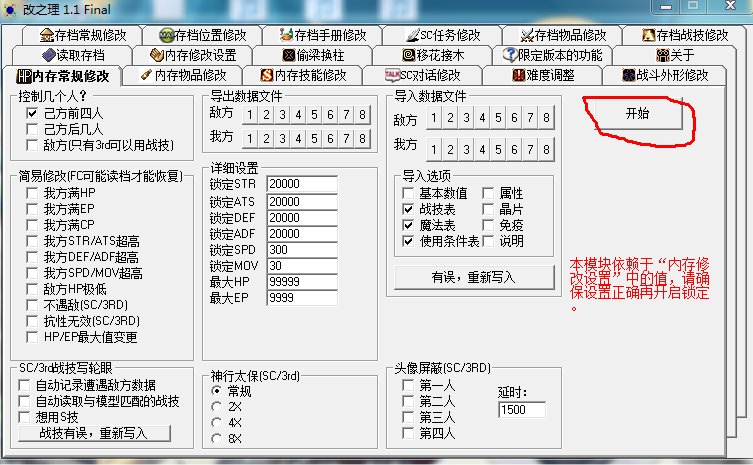Click the 移花接木 tab icon
Image resolution: width=753 pixels, height=465 pixels.
pos(409,55)
